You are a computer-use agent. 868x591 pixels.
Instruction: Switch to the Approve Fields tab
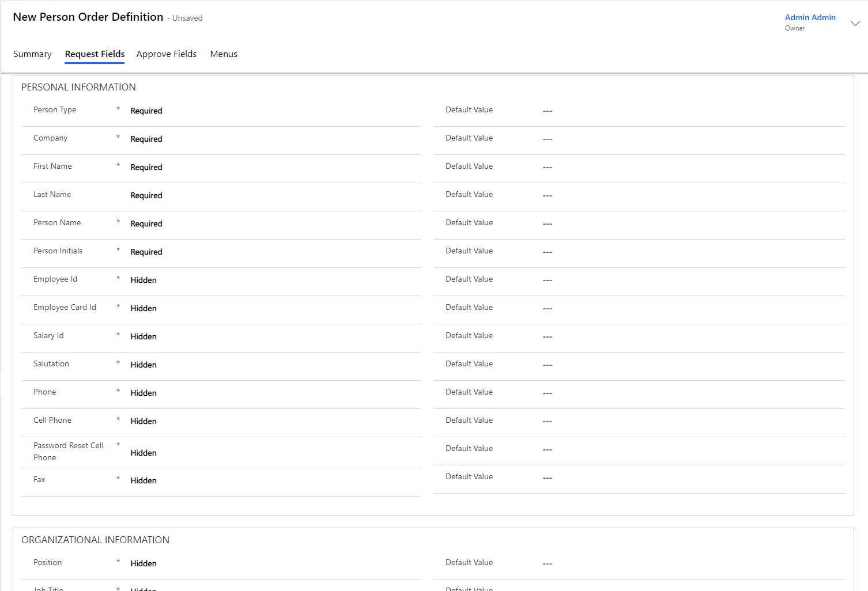tap(166, 54)
